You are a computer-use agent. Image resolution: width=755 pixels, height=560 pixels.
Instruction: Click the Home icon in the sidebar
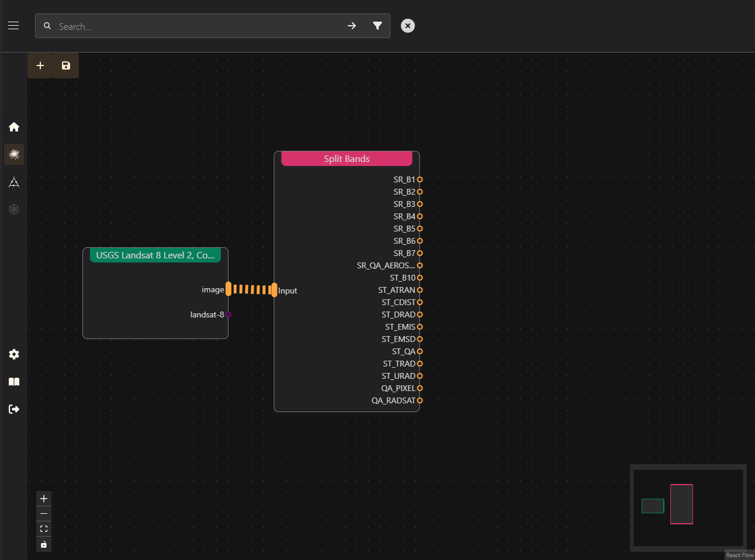[x=14, y=127]
